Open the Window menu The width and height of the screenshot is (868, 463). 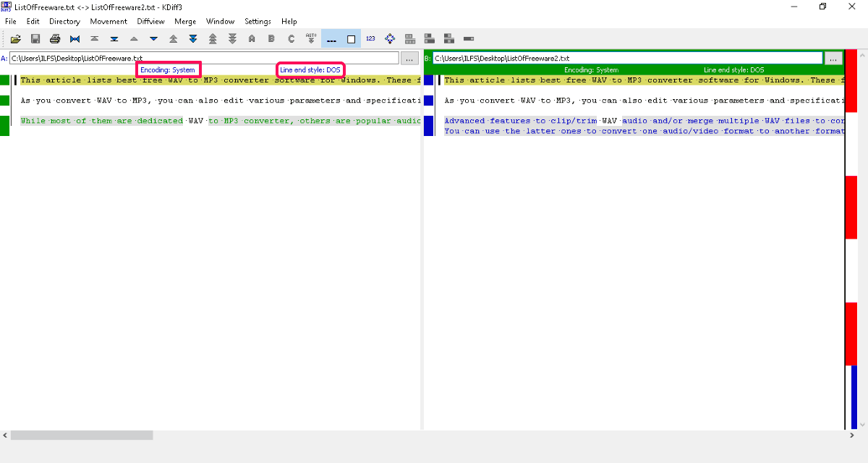point(220,22)
